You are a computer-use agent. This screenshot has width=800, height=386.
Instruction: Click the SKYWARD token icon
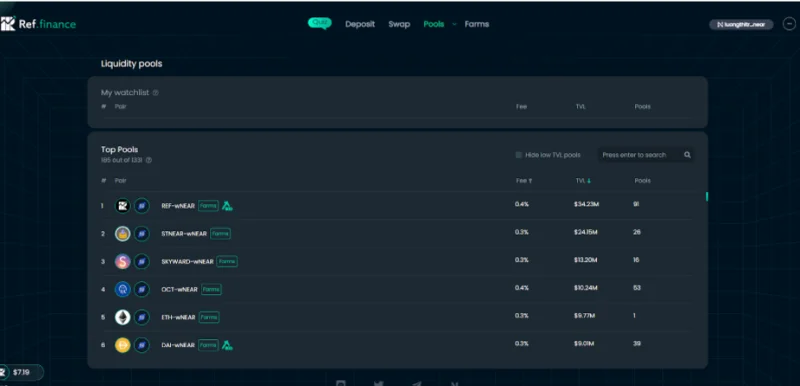click(122, 262)
